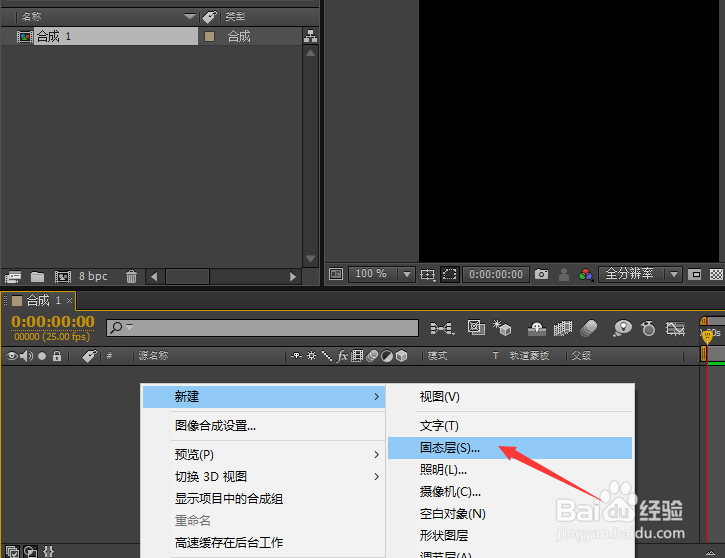Image resolution: width=725 pixels, height=558 pixels.
Task: Enable frame blending icon in timeline
Action: click(563, 329)
